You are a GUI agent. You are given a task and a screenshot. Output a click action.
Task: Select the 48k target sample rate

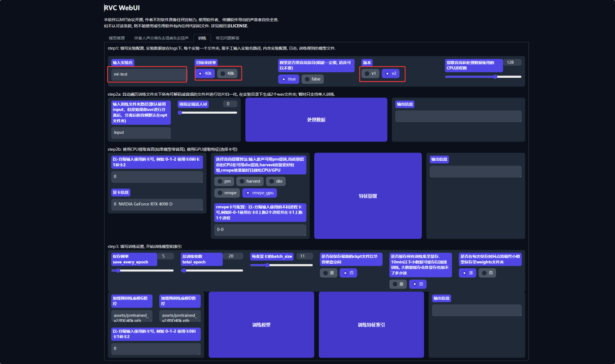click(x=227, y=73)
